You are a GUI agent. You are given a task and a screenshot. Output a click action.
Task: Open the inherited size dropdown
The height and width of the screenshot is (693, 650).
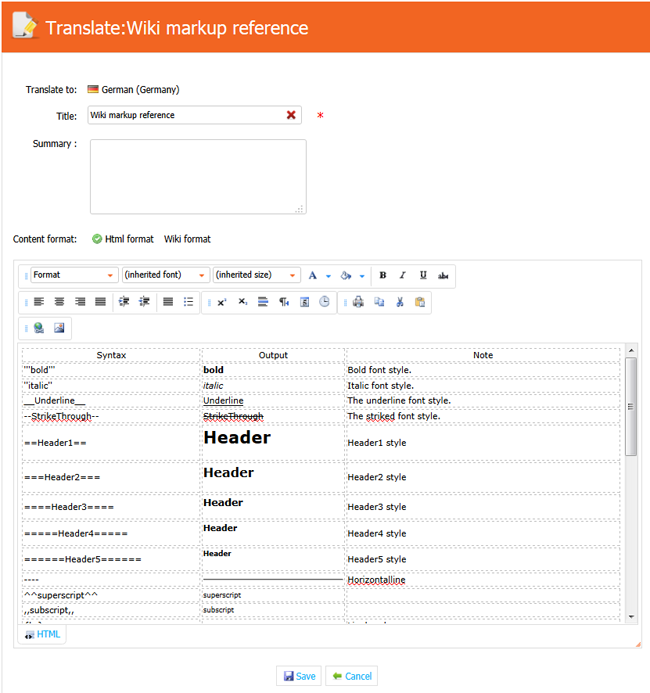coord(256,275)
